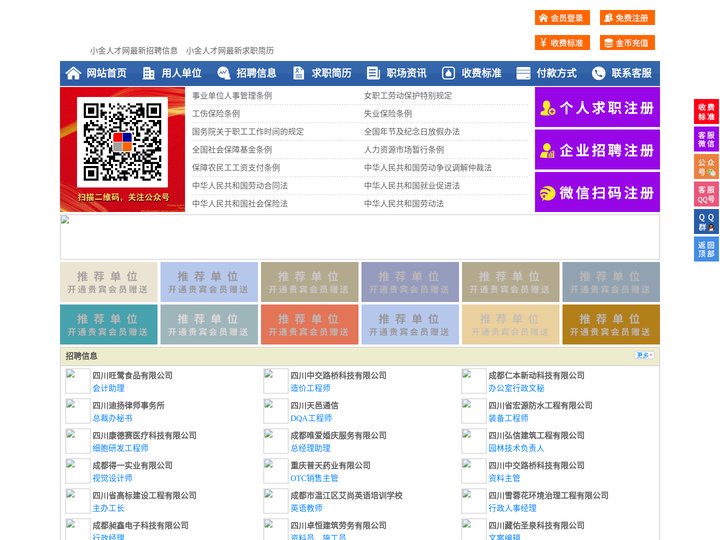Click the 免费注册 button
720x540 pixels.
coord(627,18)
